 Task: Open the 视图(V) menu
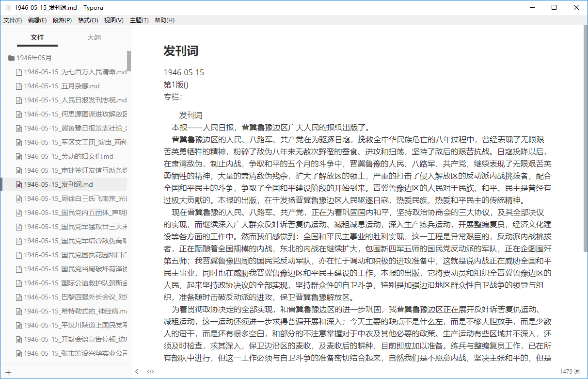113,20
